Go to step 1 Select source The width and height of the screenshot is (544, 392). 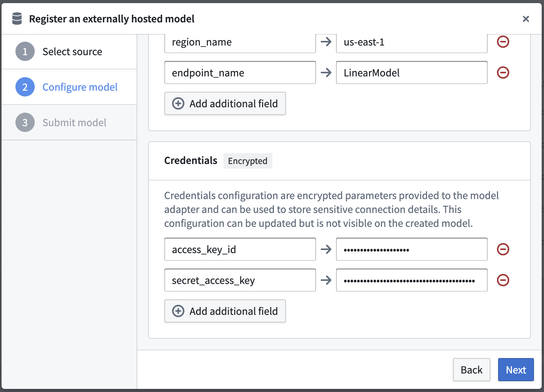click(69, 52)
